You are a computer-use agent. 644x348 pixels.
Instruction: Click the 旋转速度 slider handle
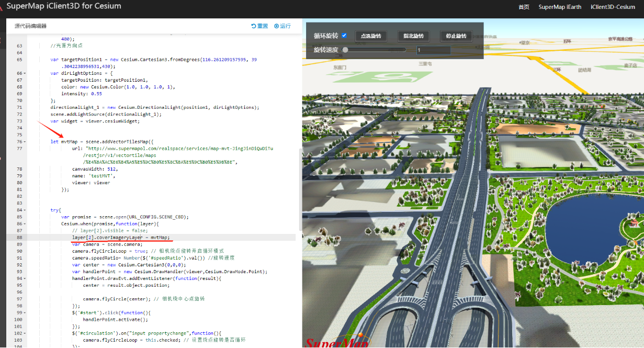tap(345, 50)
